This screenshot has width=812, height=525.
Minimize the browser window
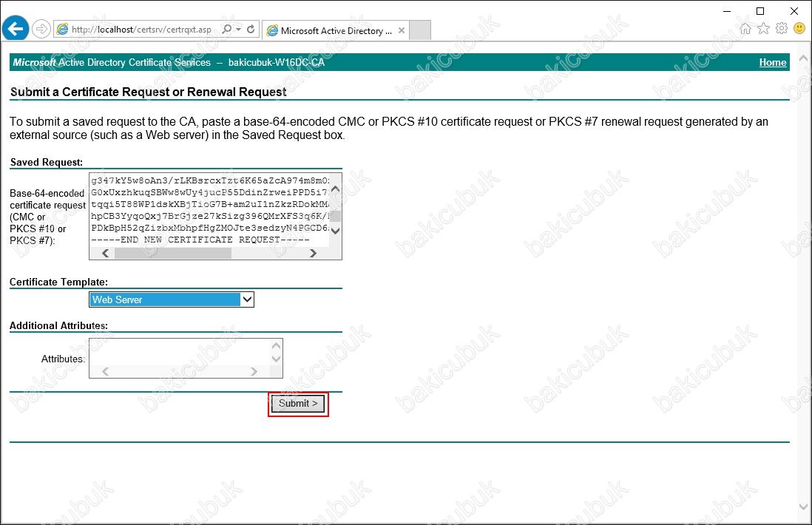pyautogui.click(x=727, y=11)
